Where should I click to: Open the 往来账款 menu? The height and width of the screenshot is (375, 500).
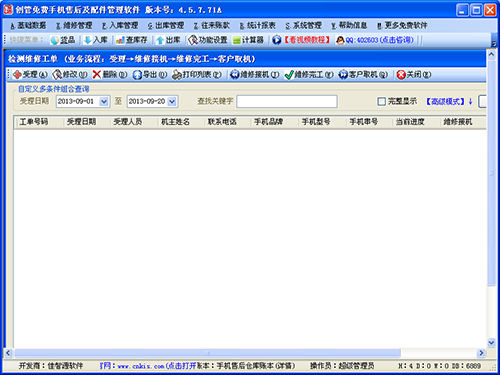(x=212, y=25)
